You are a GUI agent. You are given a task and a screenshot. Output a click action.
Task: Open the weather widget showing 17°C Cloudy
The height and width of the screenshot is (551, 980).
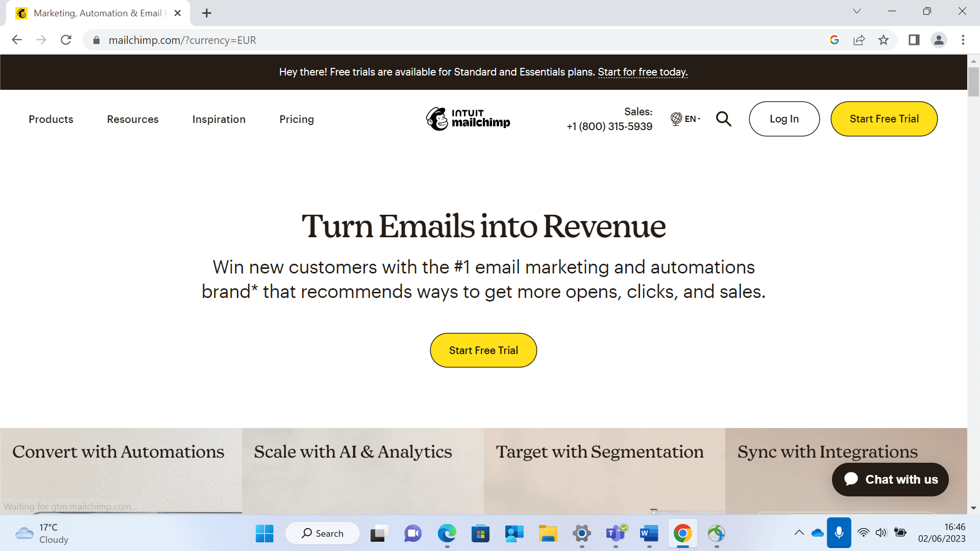(42, 534)
